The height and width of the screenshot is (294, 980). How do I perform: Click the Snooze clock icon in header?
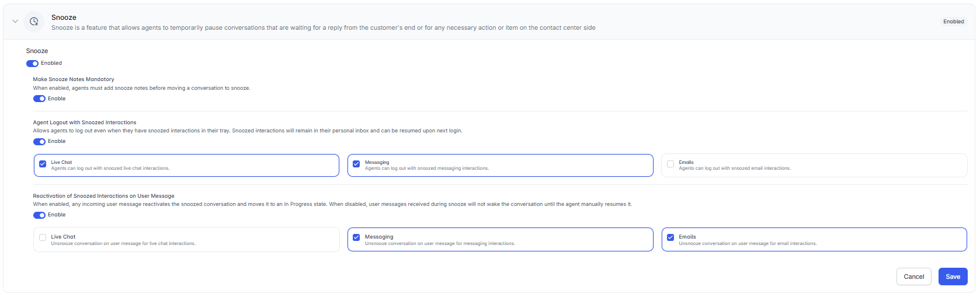pyautogui.click(x=34, y=22)
